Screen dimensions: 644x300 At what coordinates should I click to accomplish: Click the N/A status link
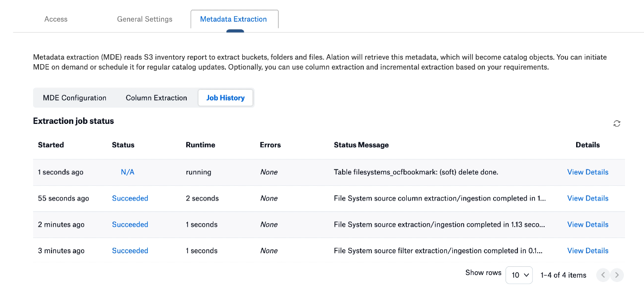click(128, 172)
